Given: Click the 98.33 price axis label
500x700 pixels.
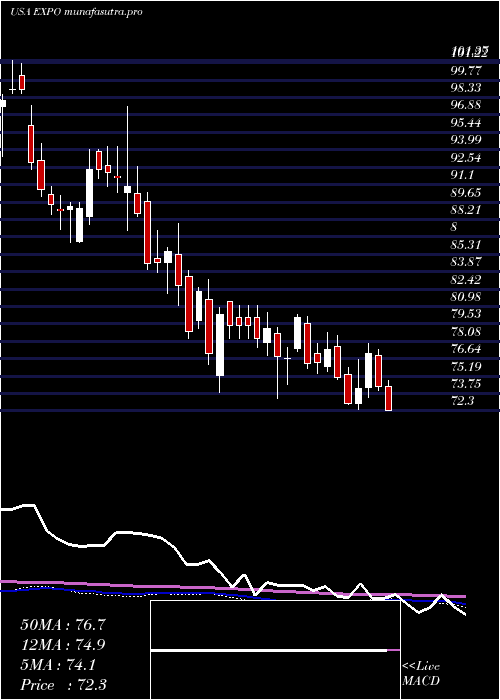Looking at the screenshot, I should pos(466,88).
